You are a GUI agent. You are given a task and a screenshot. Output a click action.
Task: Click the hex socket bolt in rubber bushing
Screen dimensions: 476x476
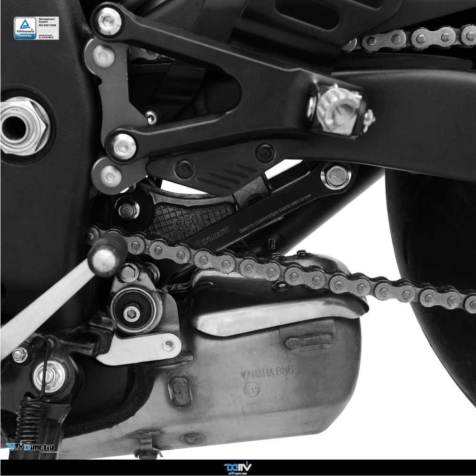[131, 312]
